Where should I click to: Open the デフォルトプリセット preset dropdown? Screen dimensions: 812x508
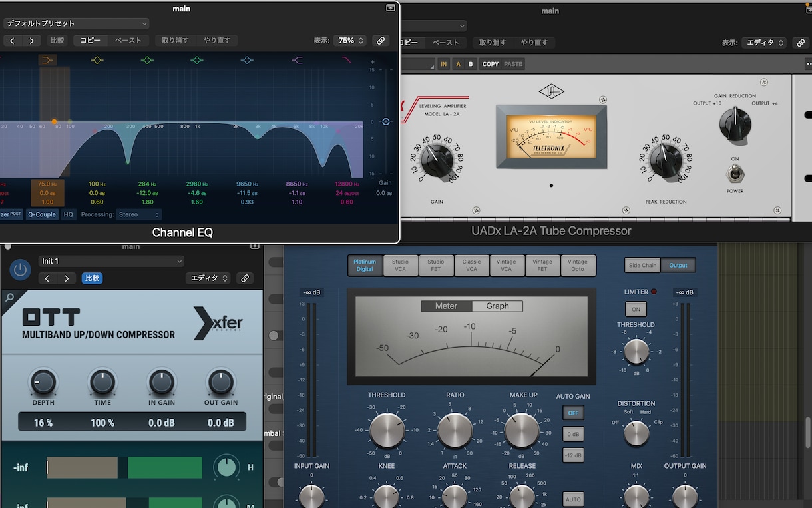point(76,23)
